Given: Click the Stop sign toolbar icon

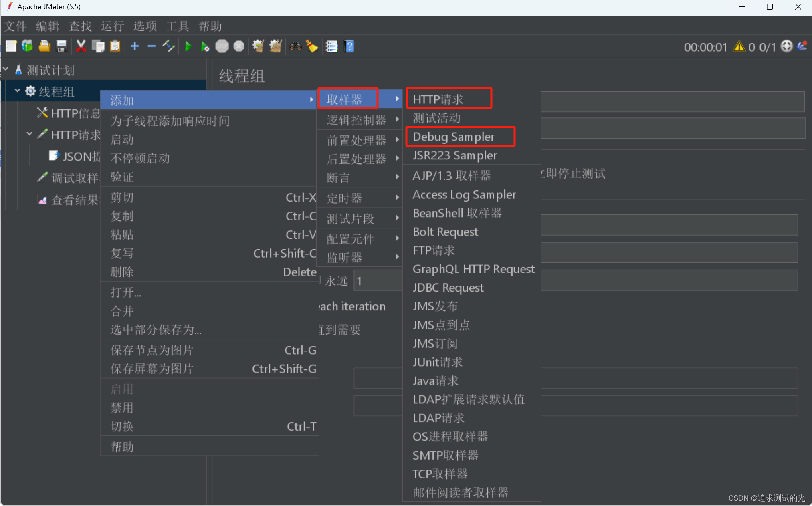Looking at the screenshot, I should point(222,46).
